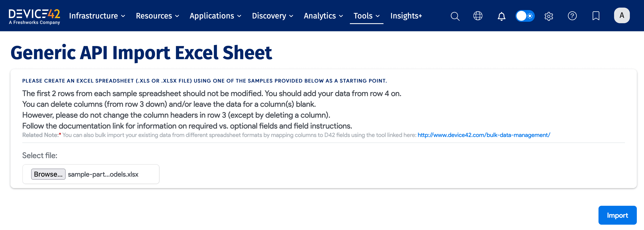This screenshot has height=230, width=644.
Task: Click the bookmark icon
Action: click(x=596, y=16)
